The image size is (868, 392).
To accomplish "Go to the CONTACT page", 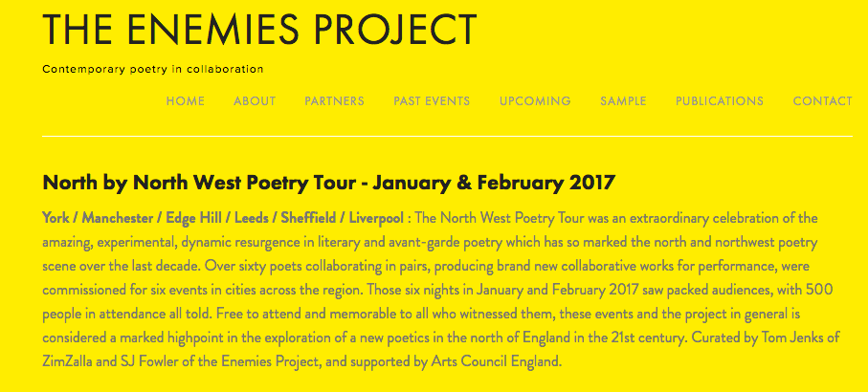I will (x=822, y=101).
